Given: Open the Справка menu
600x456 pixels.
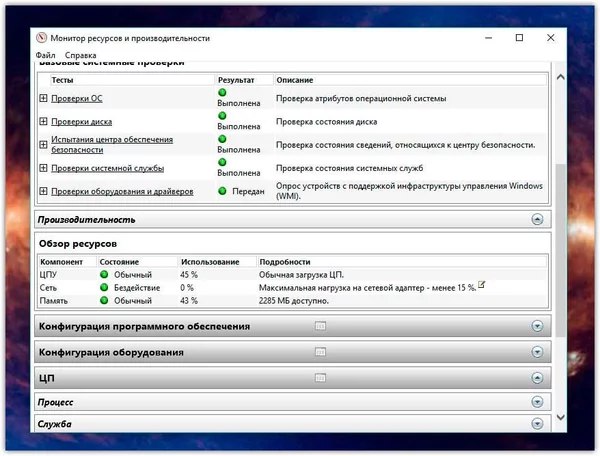Looking at the screenshot, I should tap(81, 55).
